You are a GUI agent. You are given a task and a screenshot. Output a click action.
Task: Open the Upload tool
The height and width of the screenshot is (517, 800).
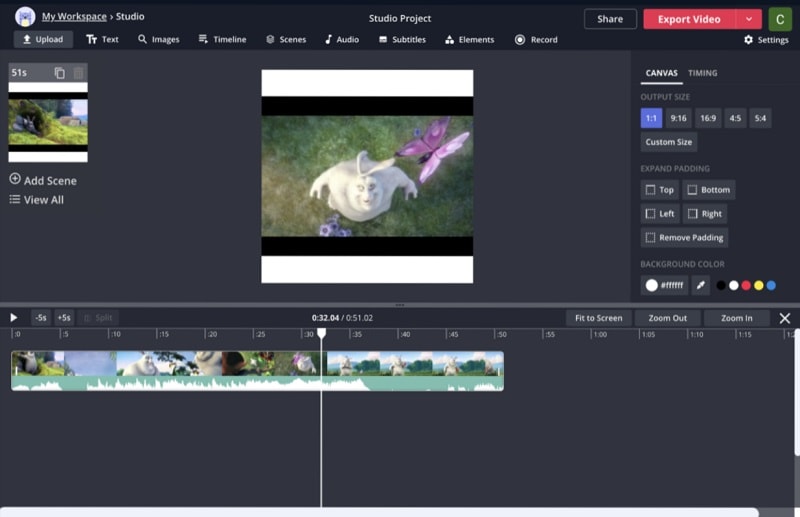pos(43,39)
